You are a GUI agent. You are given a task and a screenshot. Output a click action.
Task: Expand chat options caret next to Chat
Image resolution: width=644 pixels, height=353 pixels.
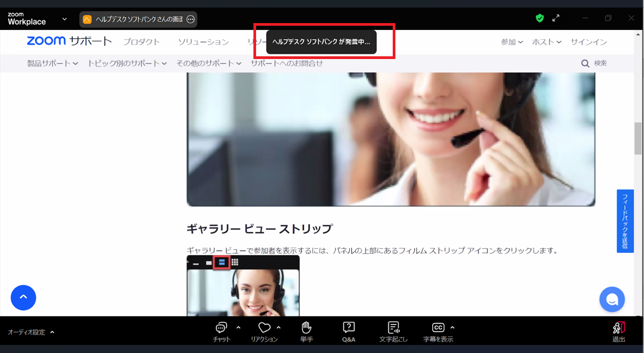[238, 328]
